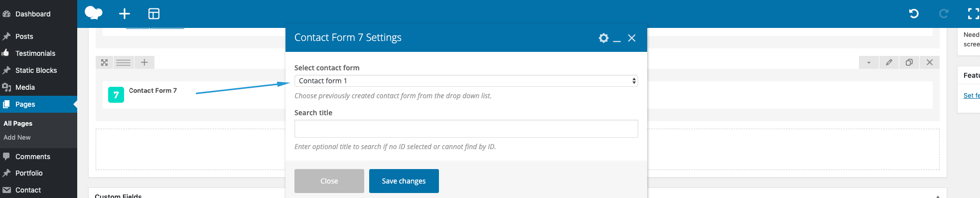Click the row expand arrows icon
980x198 pixels.
[x=104, y=62]
